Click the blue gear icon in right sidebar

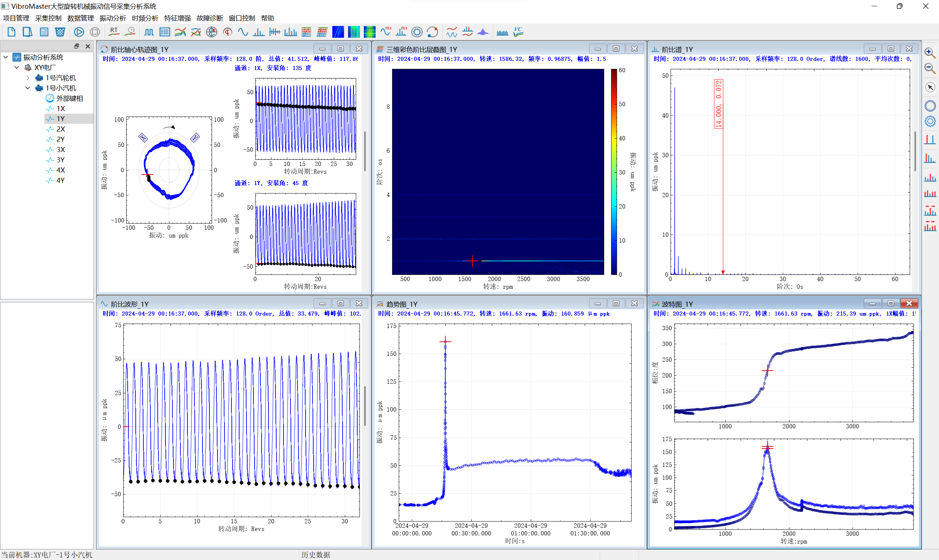coord(930,122)
